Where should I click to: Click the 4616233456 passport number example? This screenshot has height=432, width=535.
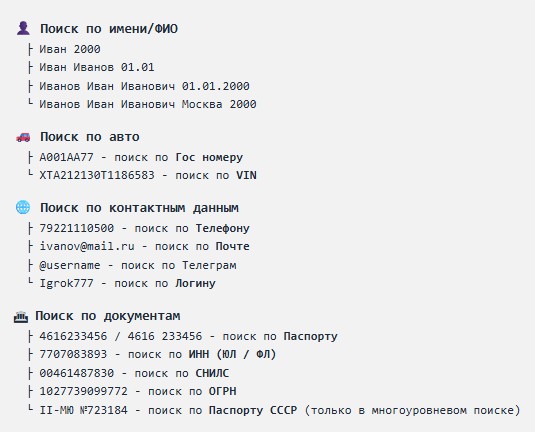[73, 336]
